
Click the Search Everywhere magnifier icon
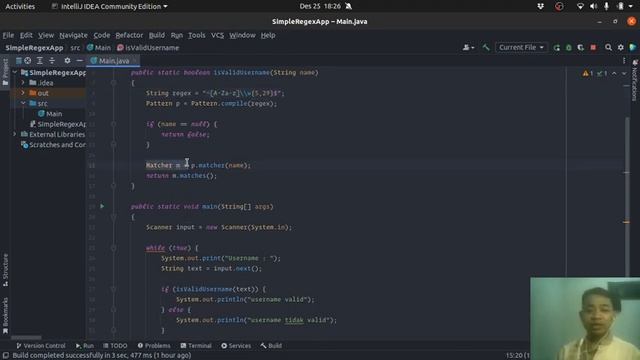pos(608,48)
